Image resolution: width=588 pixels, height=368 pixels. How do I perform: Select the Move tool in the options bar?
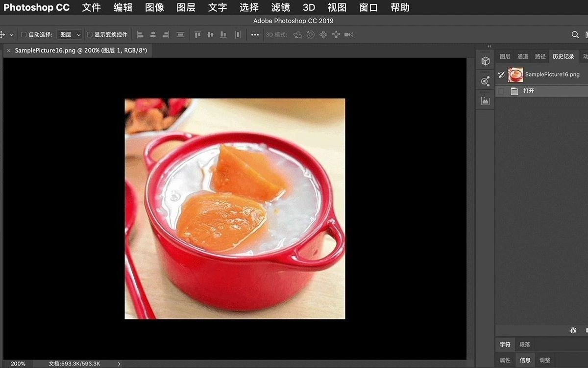4,34
